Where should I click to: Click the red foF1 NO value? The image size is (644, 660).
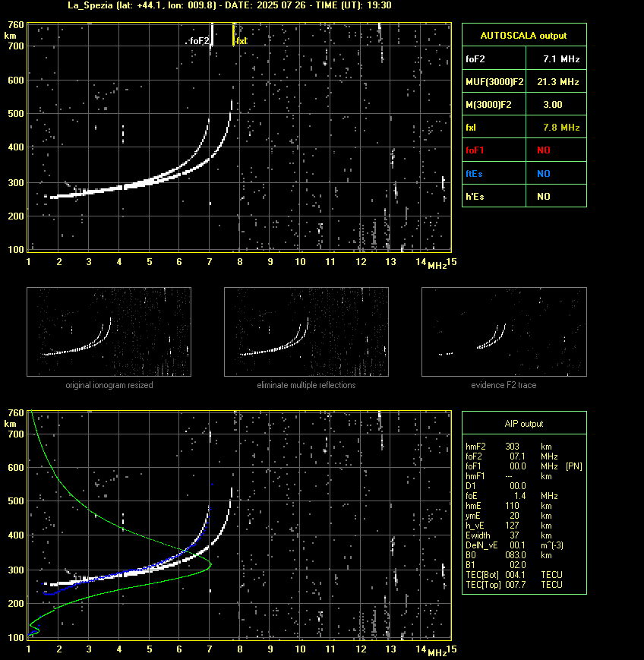(544, 150)
